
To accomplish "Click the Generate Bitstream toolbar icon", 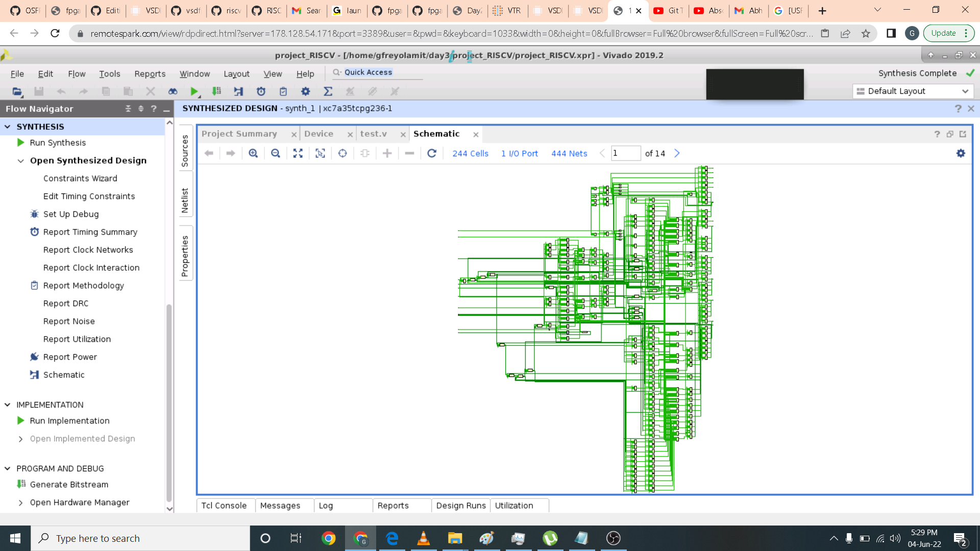I will (216, 91).
